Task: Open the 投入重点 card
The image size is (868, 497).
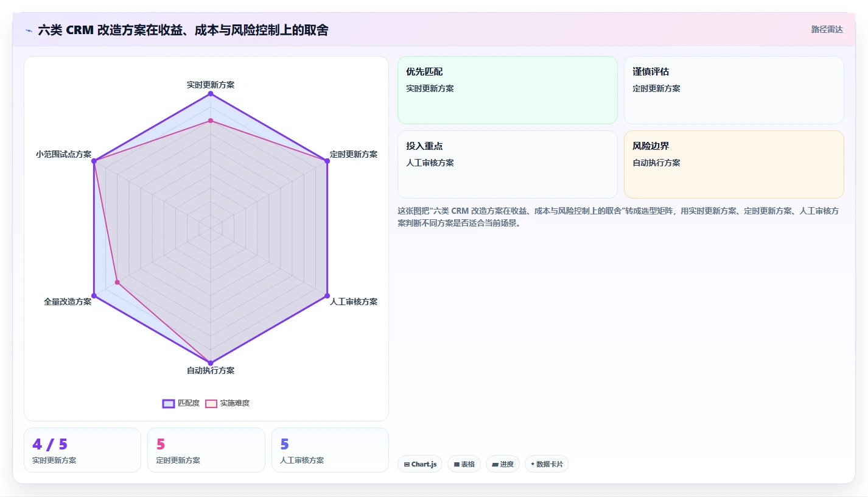Action: coord(508,164)
